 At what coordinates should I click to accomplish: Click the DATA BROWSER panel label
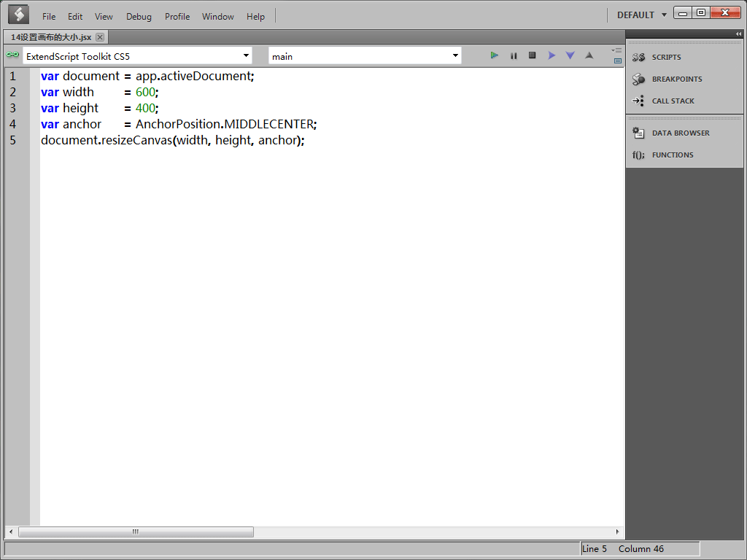tap(681, 133)
